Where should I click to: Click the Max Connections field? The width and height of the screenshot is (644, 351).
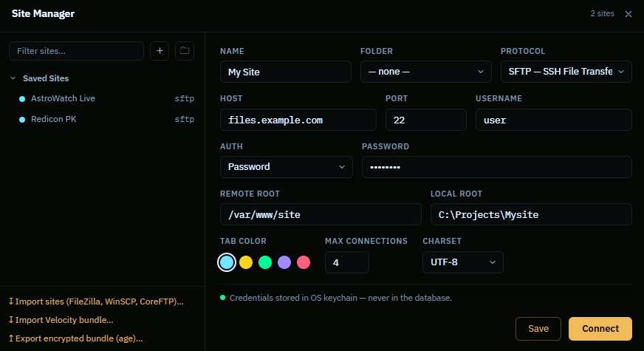point(347,262)
